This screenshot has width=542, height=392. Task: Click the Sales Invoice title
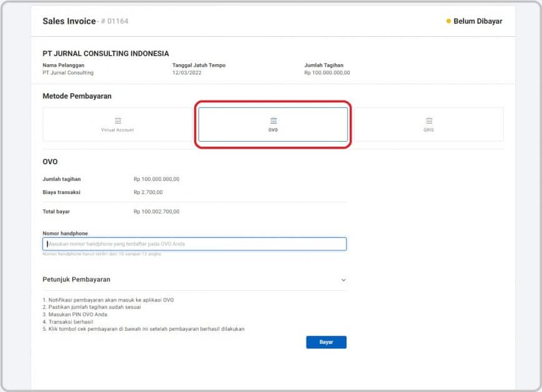click(x=69, y=21)
